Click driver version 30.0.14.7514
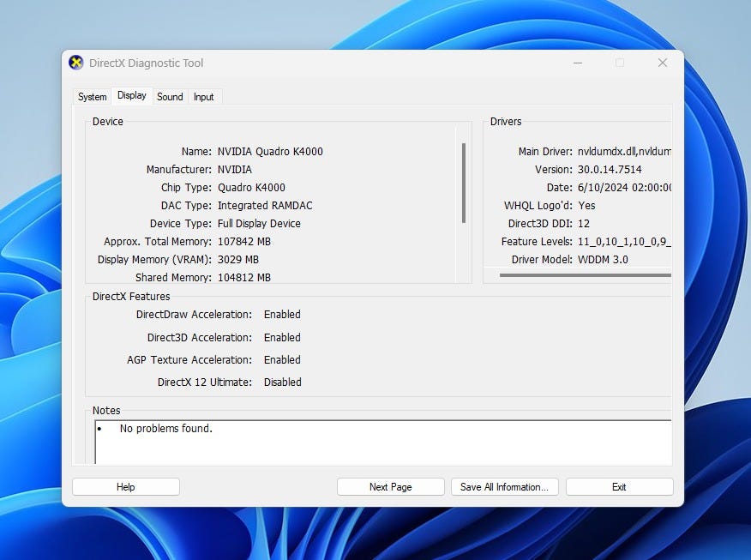Screen dimensions: 751x560 [x=610, y=170]
